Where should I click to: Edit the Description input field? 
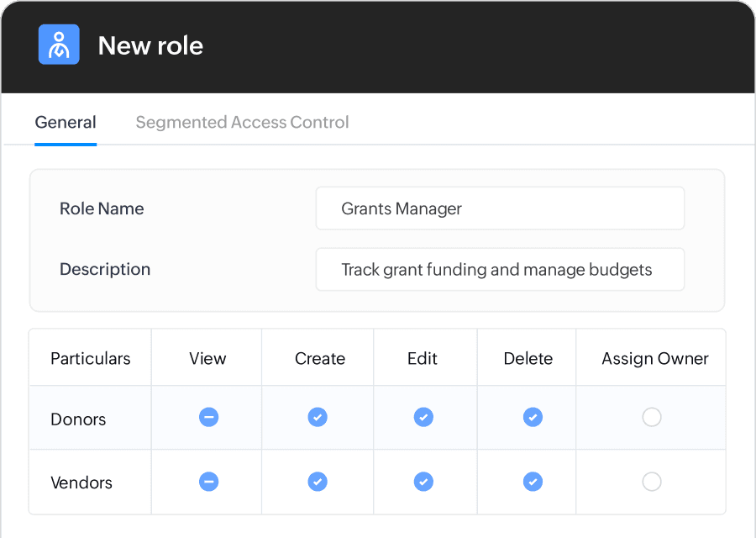tap(500, 269)
